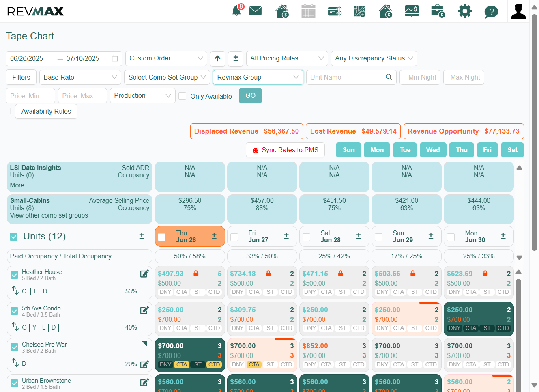The height and width of the screenshot is (392, 539).
Task: Open the Base Rate dropdown
Action: pyautogui.click(x=80, y=77)
